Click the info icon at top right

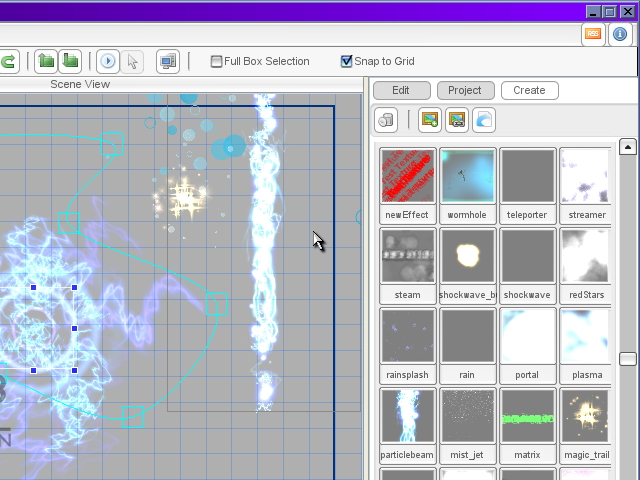pyautogui.click(x=620, y=34)
